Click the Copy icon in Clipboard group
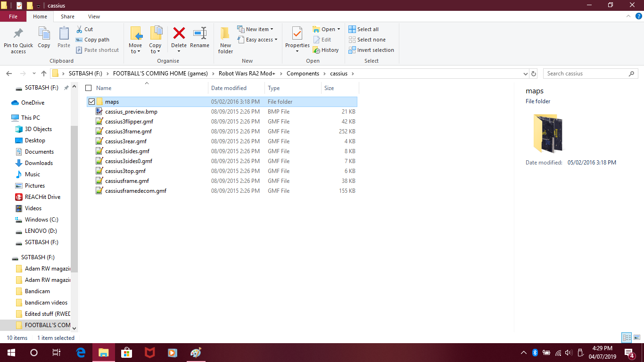Image resolution: width=644 pixels, height=362 pixels. click(x=44, y=38)
